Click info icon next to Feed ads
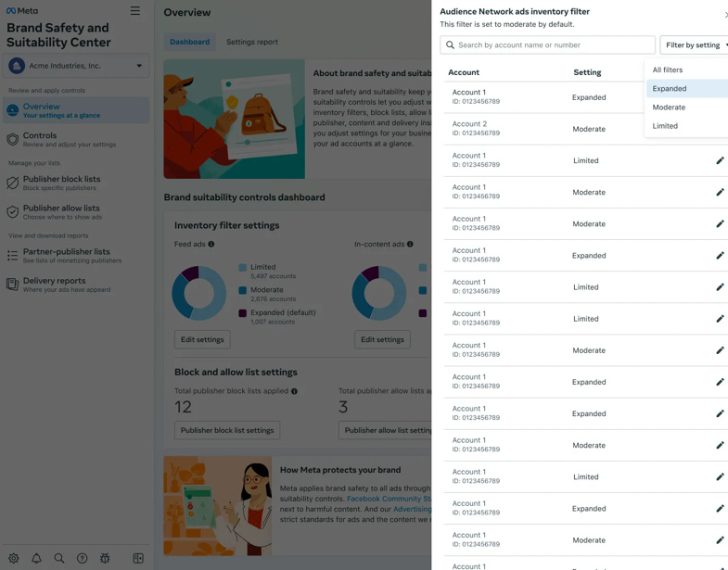Image resolution: width=728 pixels, height=570 pixels. coord(211,244)
